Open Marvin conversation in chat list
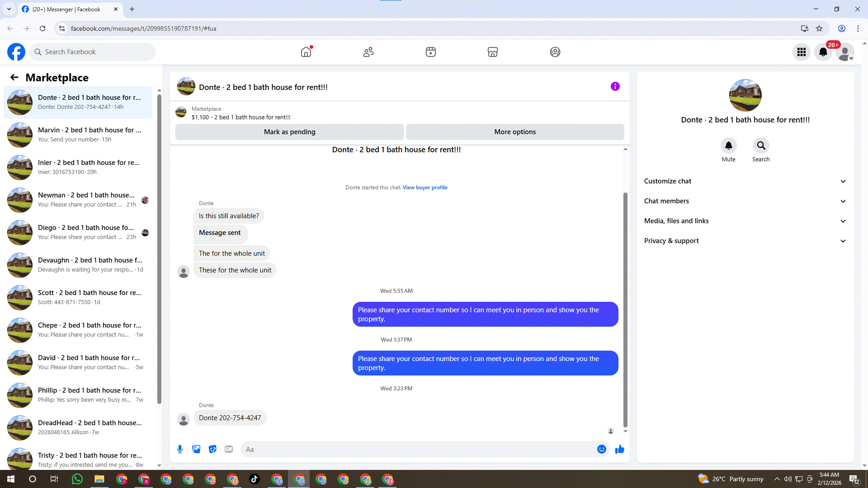Viewport: 868px width, 488px height. click(79, 135)
